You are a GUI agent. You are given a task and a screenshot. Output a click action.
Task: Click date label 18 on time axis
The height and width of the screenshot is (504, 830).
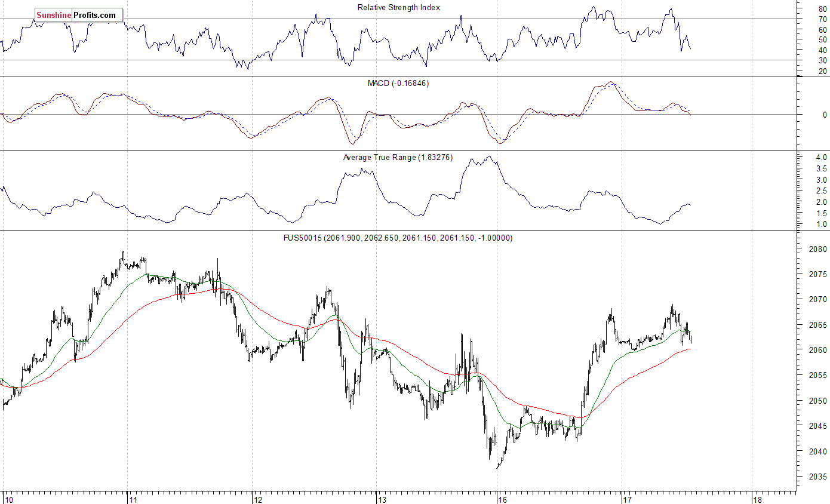click(x=758, y=499)
